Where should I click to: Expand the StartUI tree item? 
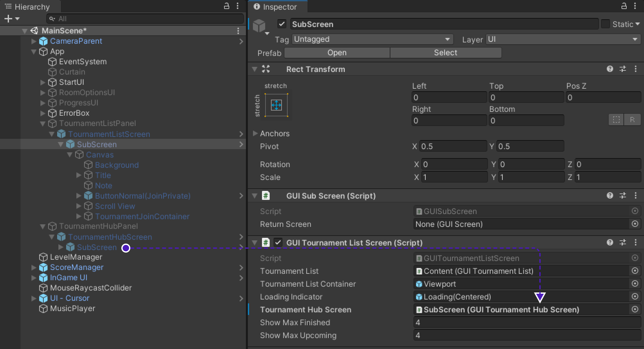tap(42, 82)
